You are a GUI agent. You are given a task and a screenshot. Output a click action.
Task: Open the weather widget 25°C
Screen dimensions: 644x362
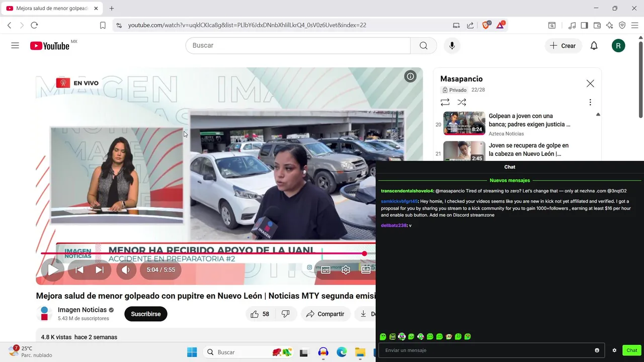pyautogui.click(x=30, y=352)
